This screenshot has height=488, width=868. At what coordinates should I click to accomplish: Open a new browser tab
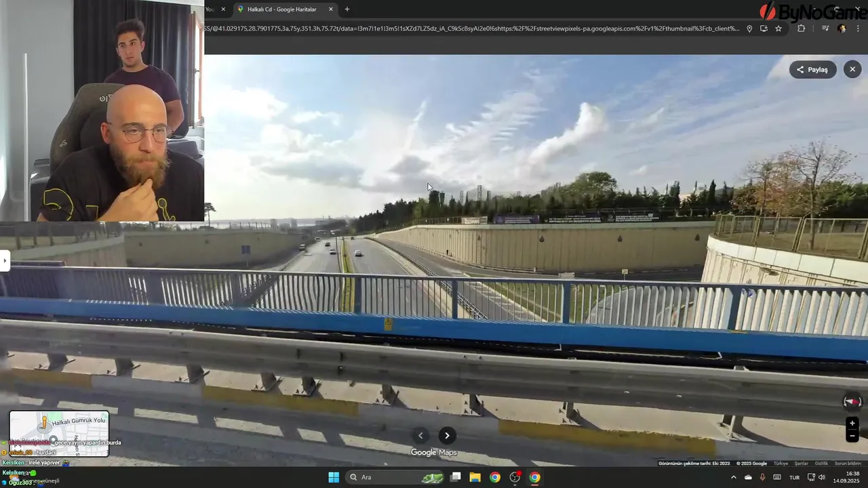tap(347, 9)
